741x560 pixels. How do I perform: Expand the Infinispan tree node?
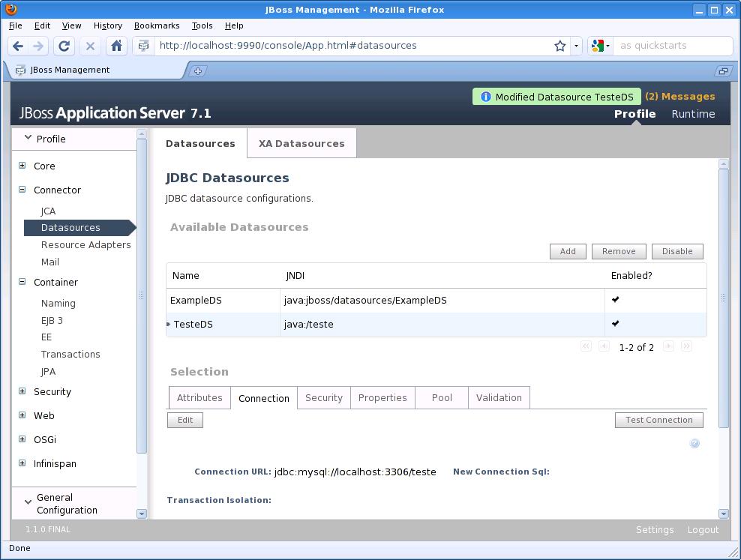(22, 463)
